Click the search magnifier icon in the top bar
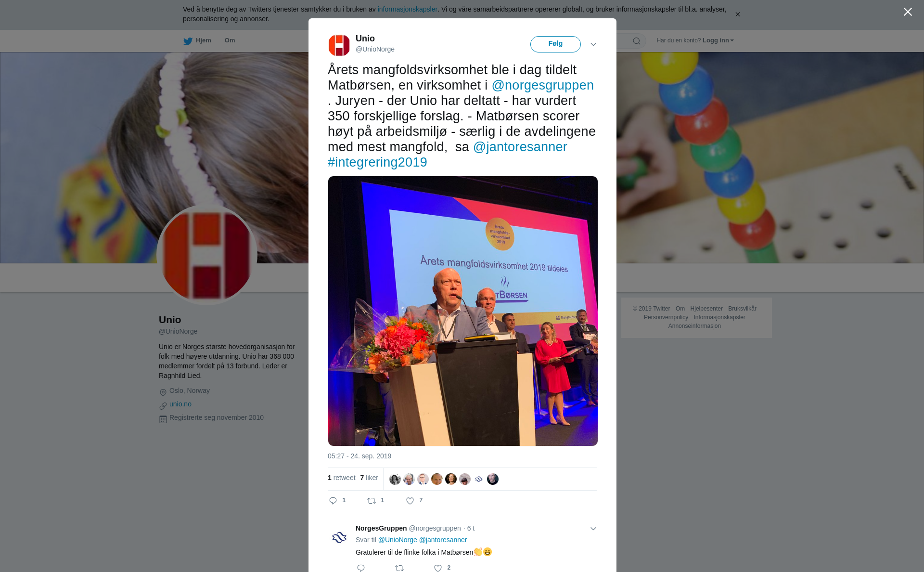Screen dimensions: 924x572 (x=637, y=41)
